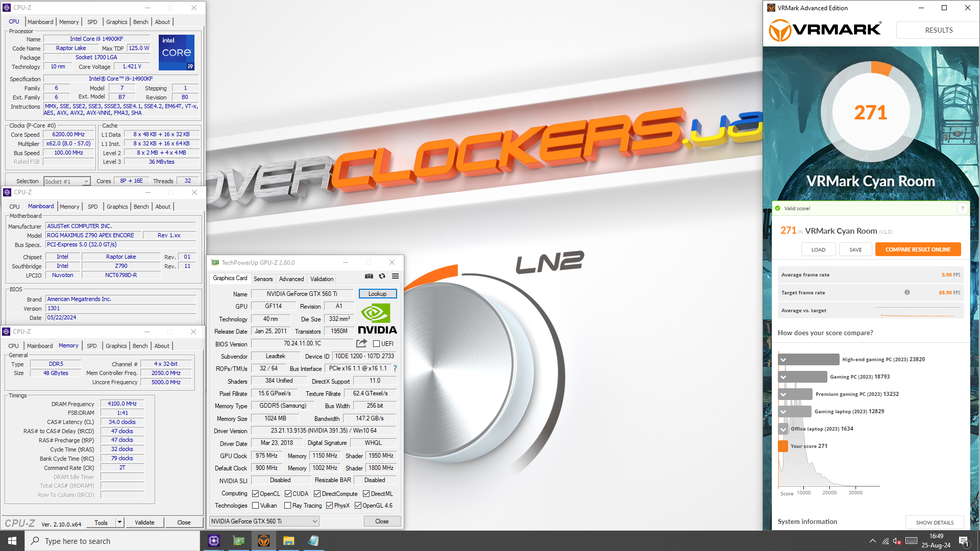Click the VRMark title bar app icon
Viewport: 980px width, 551px height.
[771, 8]
